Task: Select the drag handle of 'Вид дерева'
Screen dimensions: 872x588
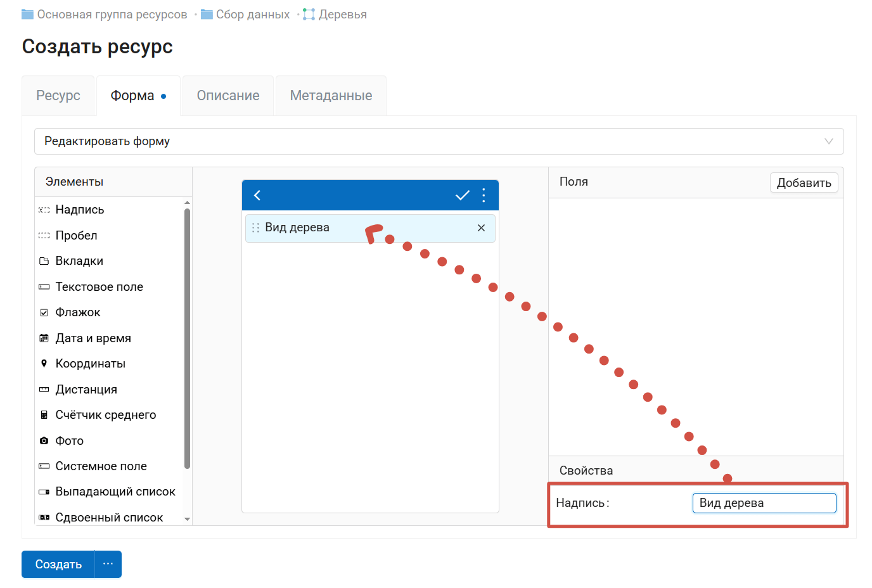Action: (x=255, y=228)
